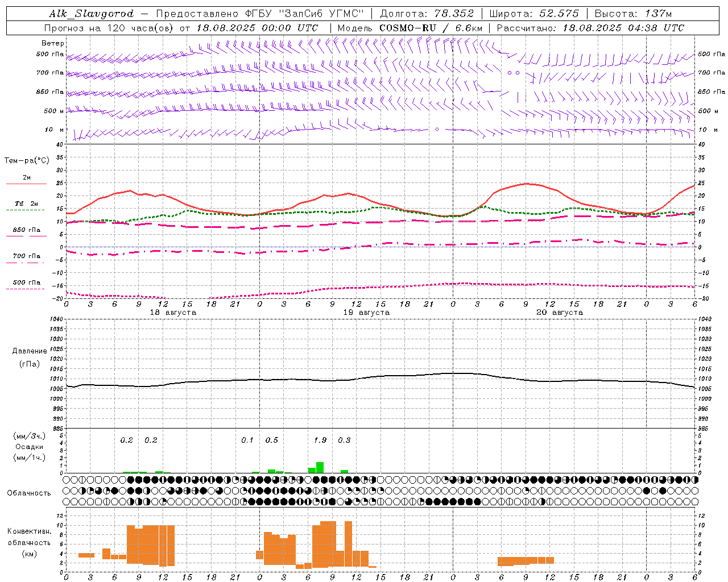Click the 500 гПа temperature legend label with dotted line
Image resolution: width=728 pixels, height=582 pixels.
coord(26,282)
